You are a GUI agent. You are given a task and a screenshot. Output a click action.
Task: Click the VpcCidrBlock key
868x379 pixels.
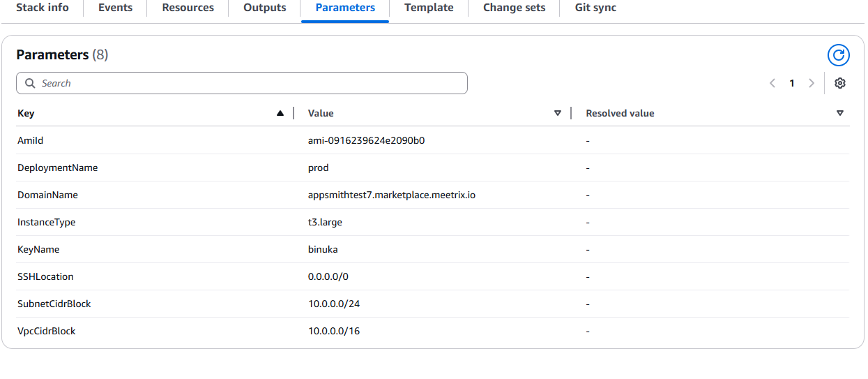[x=47, y=331]
